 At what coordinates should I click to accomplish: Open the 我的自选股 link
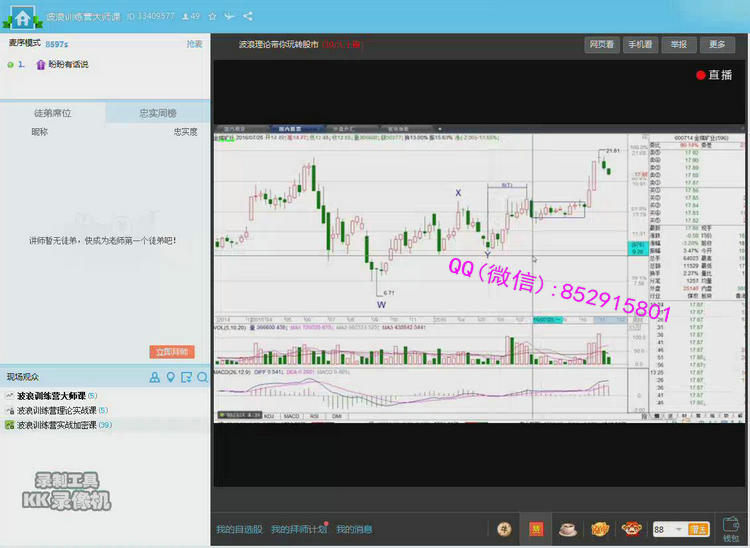click(x=239, y=529)
